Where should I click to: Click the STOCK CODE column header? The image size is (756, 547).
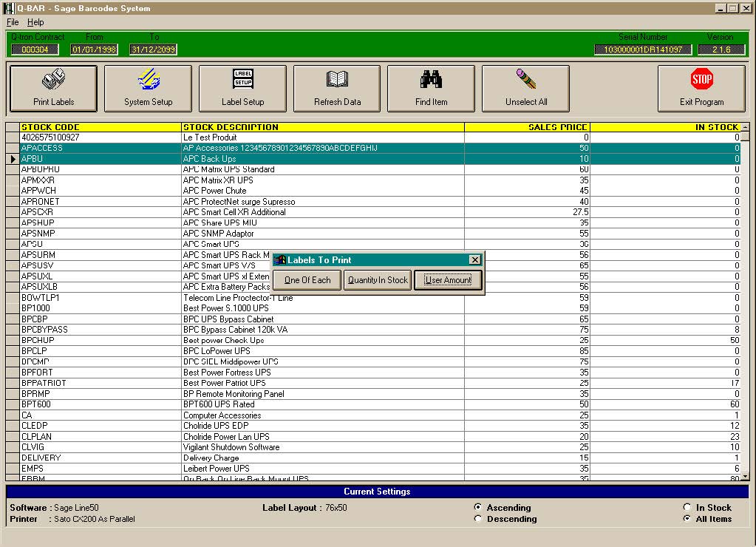[x=101, y=127]
